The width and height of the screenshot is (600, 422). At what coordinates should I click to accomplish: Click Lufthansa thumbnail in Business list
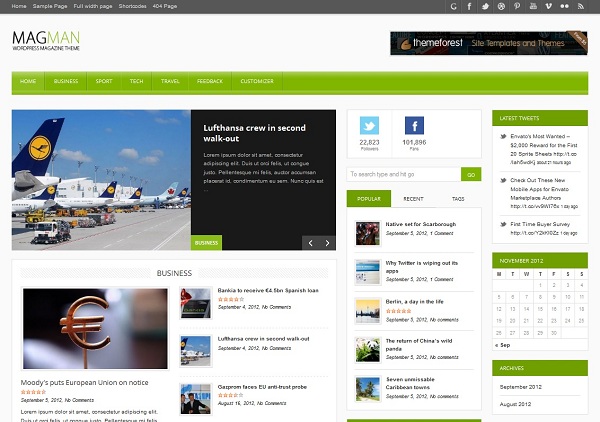pyautogui.click(x=196, y=351)
